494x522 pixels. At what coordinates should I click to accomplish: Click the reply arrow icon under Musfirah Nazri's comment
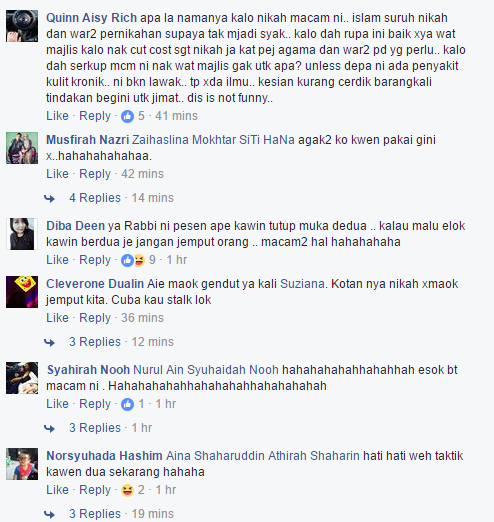[49, 199]
